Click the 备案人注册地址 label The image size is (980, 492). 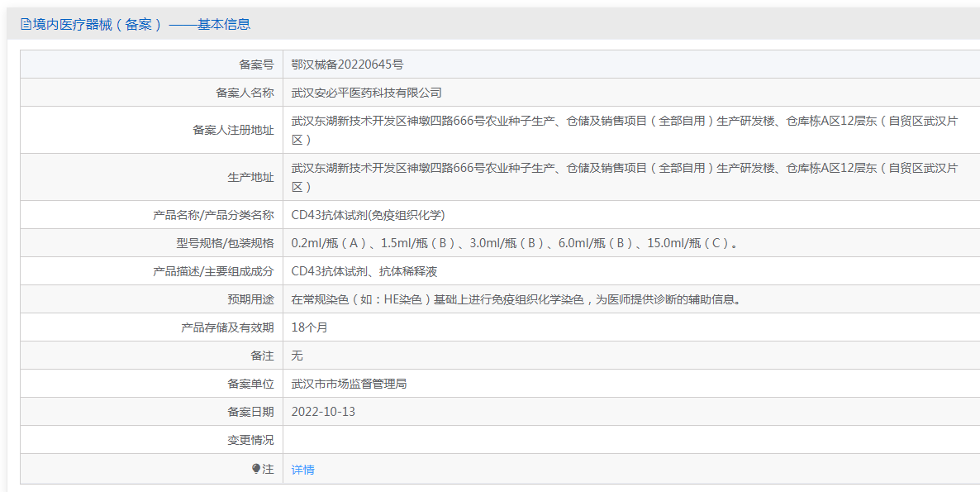tap(234, 130)
